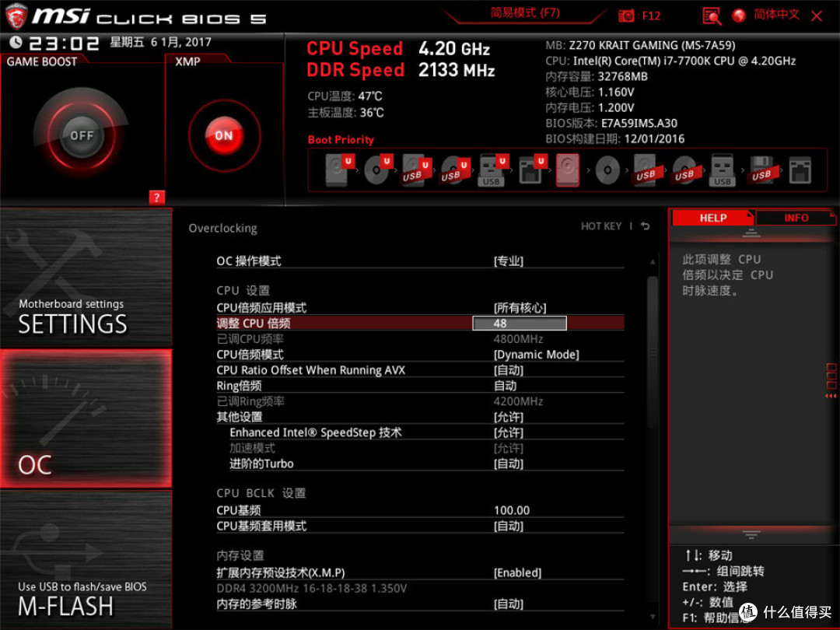Viewport: 840px width, 630px height.
Task: Open CPU Ratio Offset When Running AVX value
Action: click(x=508, y=369)
